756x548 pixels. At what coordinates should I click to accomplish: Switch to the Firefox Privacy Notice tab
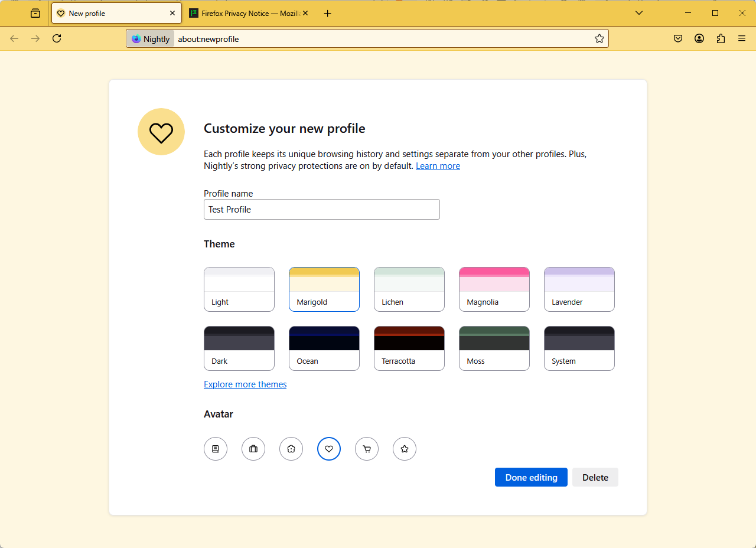tap(248, 13)
